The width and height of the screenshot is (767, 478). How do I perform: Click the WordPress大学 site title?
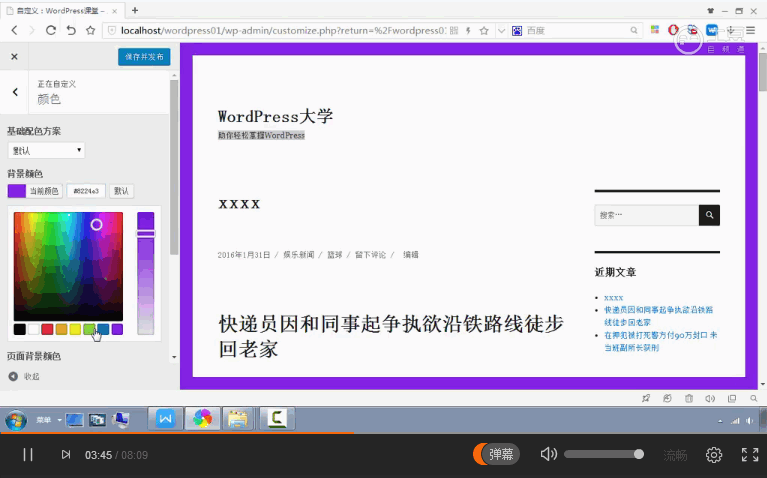(275, 116)
